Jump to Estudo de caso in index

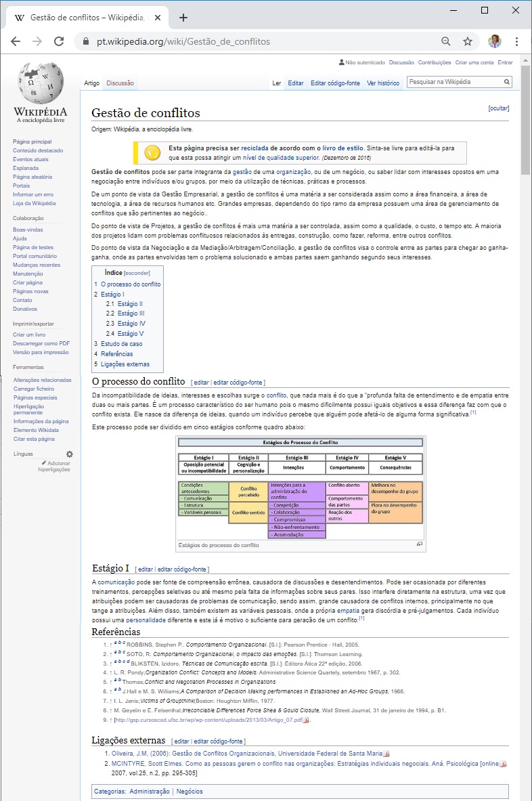tap(122, 344)
